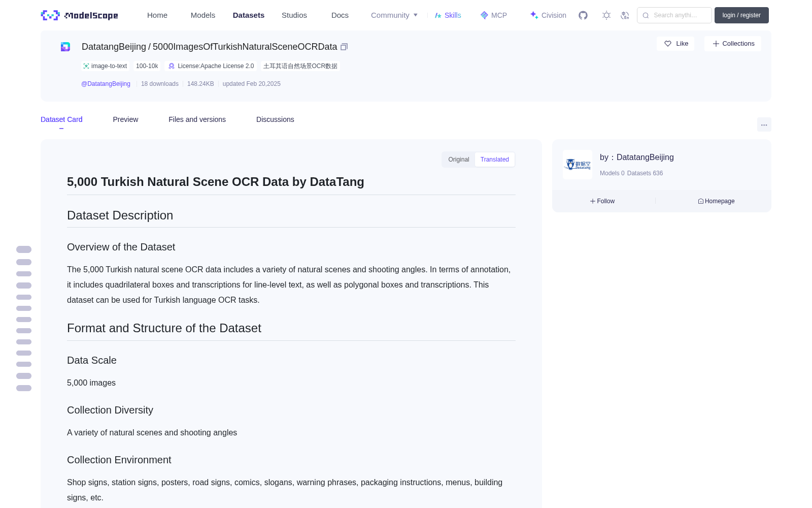Open the @DatatangBeijing profile link

click(106, 84)
